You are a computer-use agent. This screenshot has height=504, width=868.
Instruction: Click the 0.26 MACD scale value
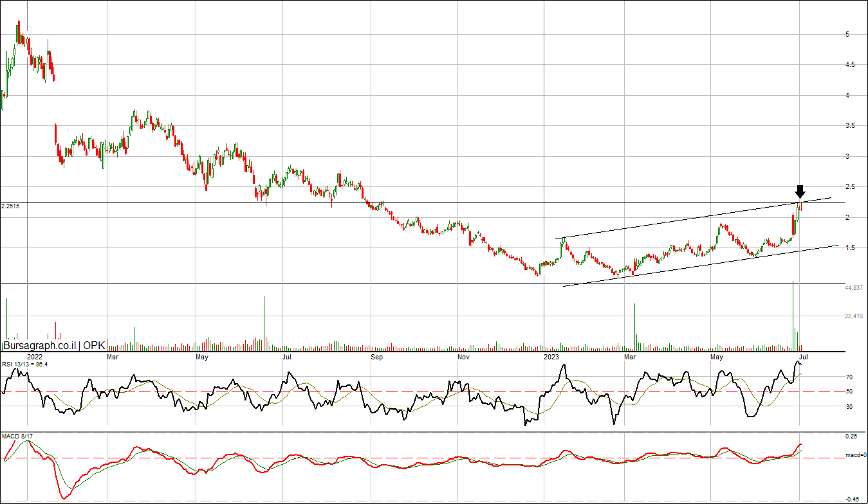(x=851, y=437)
